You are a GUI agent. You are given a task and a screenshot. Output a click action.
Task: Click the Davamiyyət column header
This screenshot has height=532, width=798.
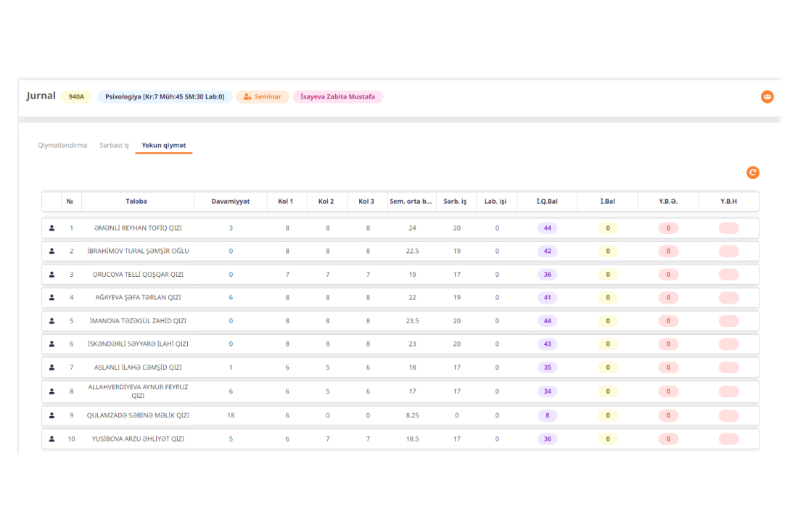tap(231, 201)
